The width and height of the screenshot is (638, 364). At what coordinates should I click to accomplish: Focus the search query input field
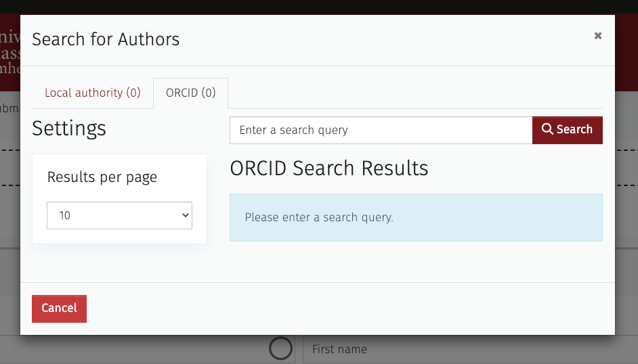click(381, 130)
